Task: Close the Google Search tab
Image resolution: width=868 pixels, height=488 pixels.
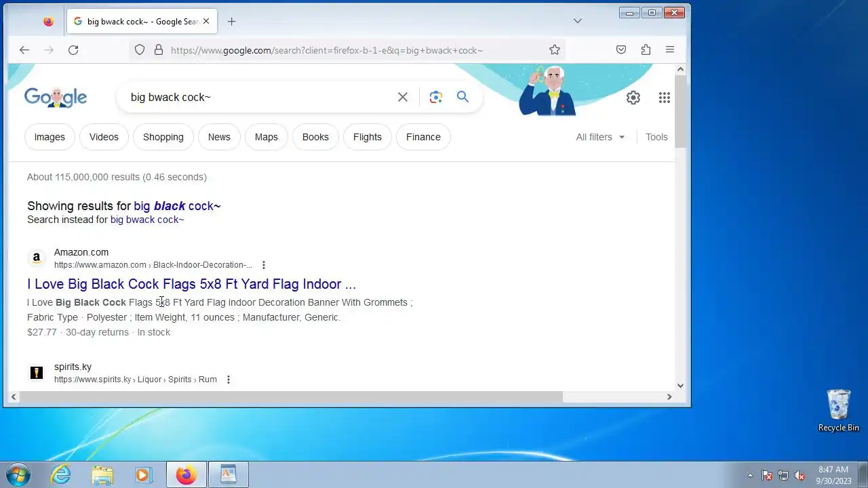Action: point(206,21)
